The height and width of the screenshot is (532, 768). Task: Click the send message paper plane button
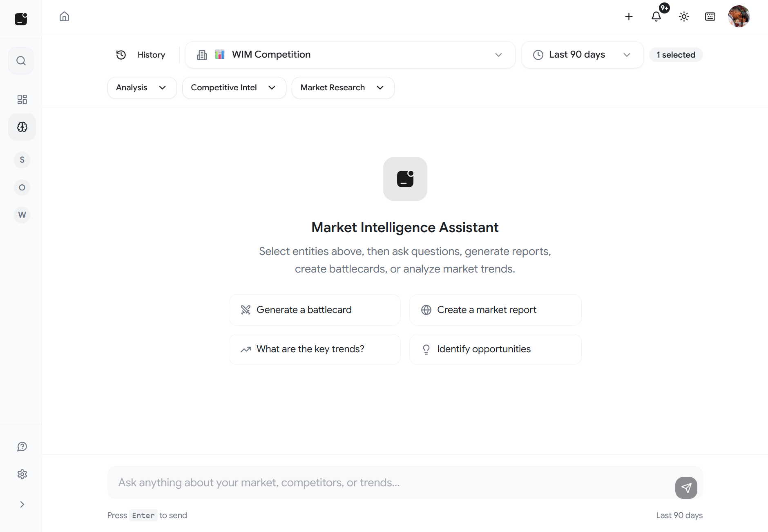pos(686,487)
